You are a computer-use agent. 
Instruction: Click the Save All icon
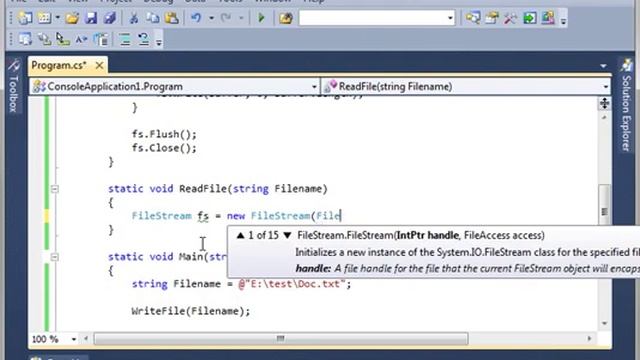(110, 18)
